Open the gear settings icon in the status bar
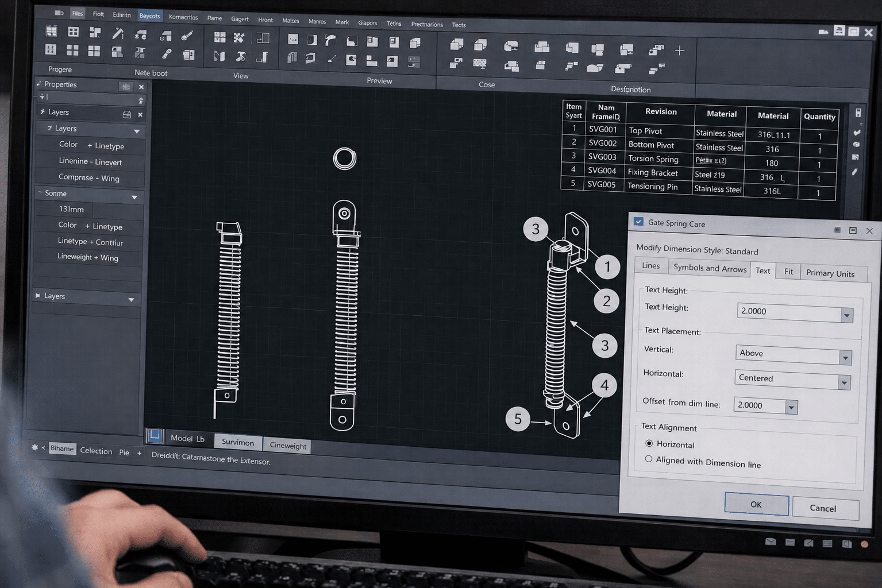This screenshot has width=882, height=588. [x=34, y=447]
